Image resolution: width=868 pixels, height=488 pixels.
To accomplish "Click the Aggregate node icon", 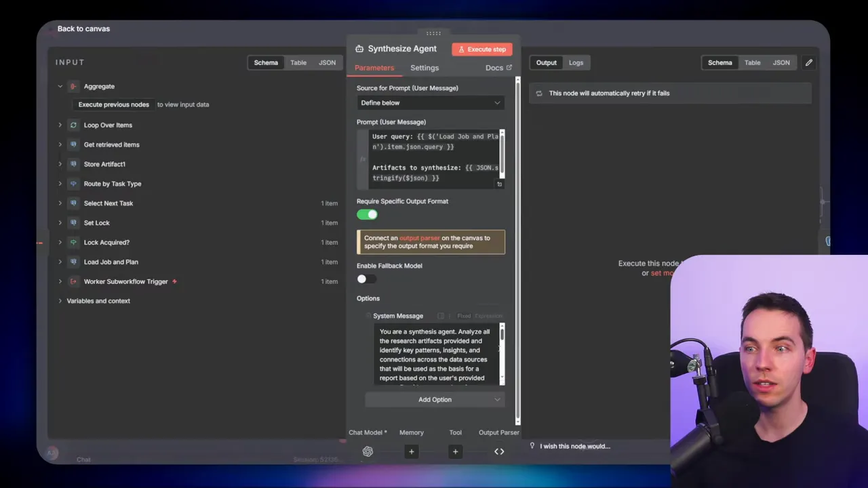I will [x=73, y=87].
